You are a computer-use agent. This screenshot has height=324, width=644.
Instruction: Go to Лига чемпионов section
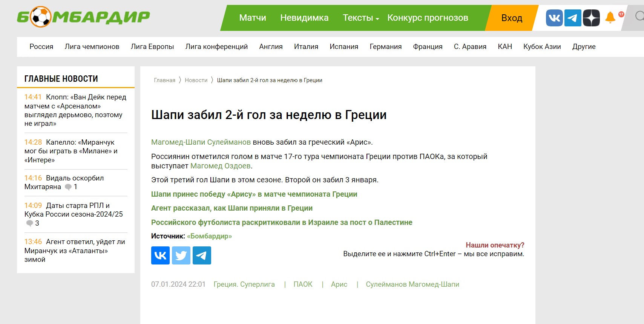pos(92,47)
